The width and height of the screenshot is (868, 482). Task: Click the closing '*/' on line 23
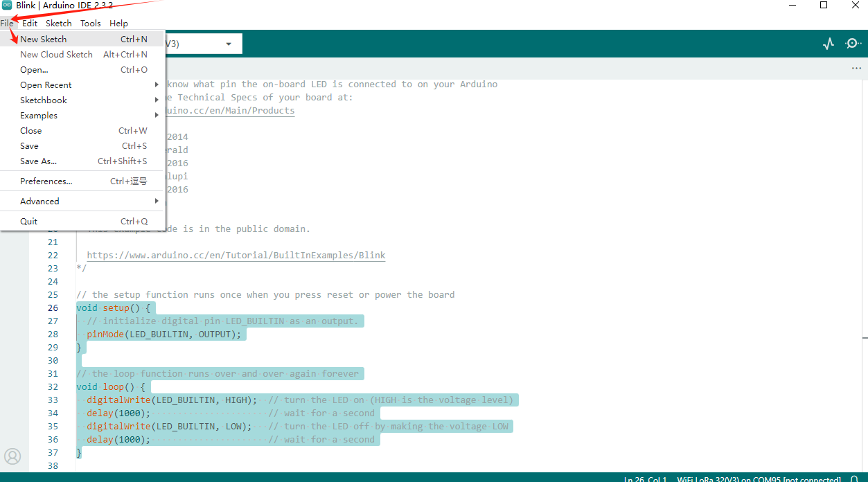tap(81, 269)
